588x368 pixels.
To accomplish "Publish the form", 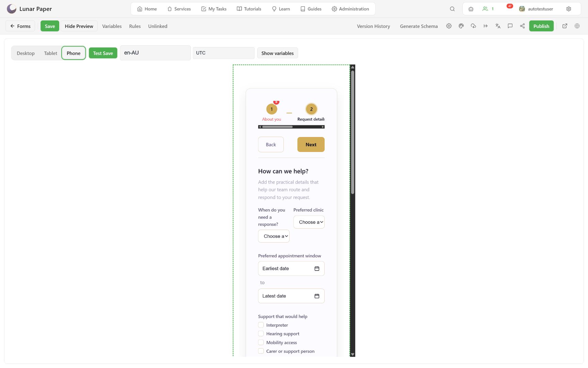I will coord(541,26).
